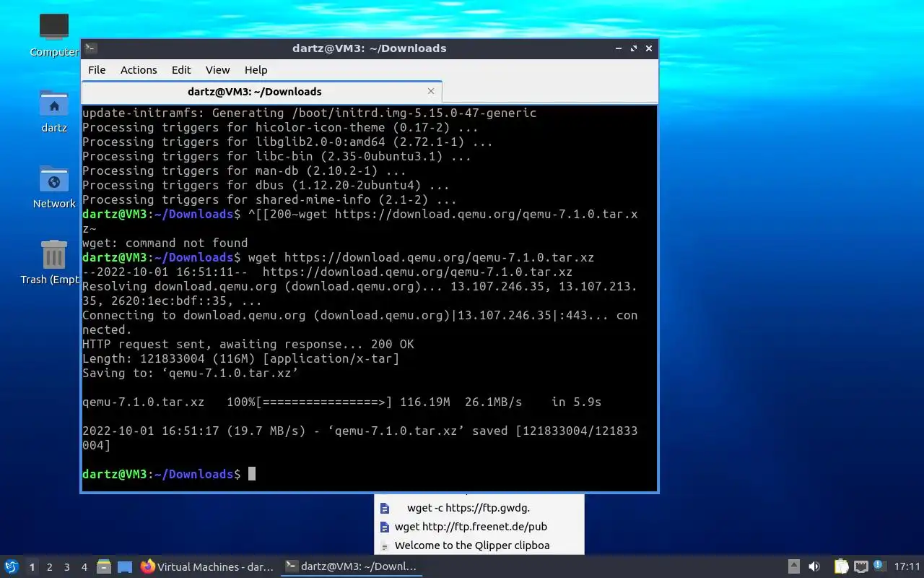
Task: Click the wget 100% download progress bar
Action: coord(324,402)
